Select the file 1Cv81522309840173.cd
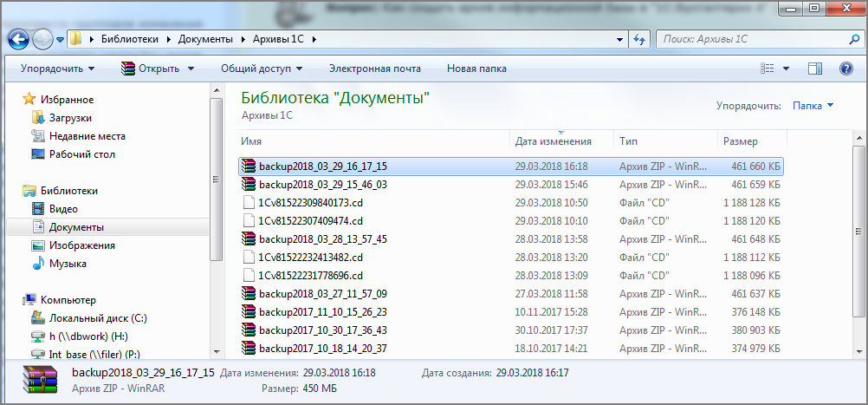868x405 pixels. 310,202
